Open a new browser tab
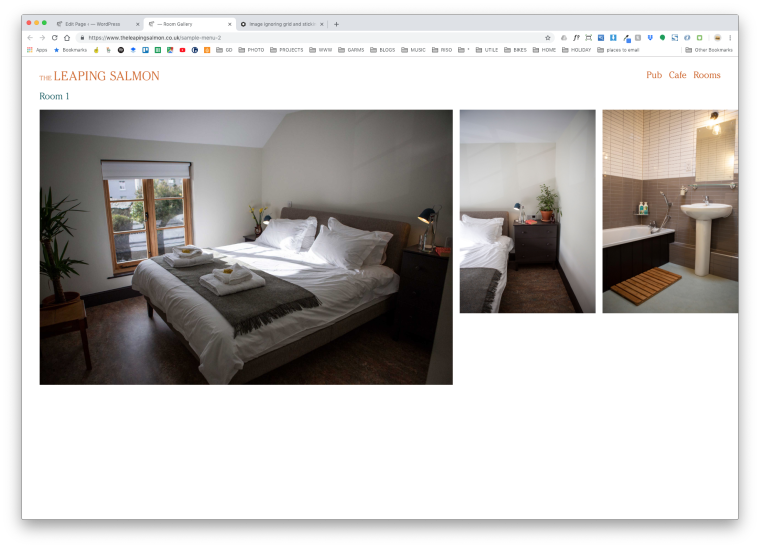 (336, 24)
